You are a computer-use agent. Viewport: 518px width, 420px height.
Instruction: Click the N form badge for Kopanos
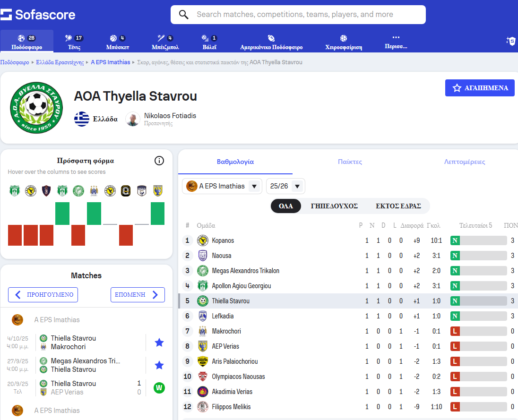(455, 240)
